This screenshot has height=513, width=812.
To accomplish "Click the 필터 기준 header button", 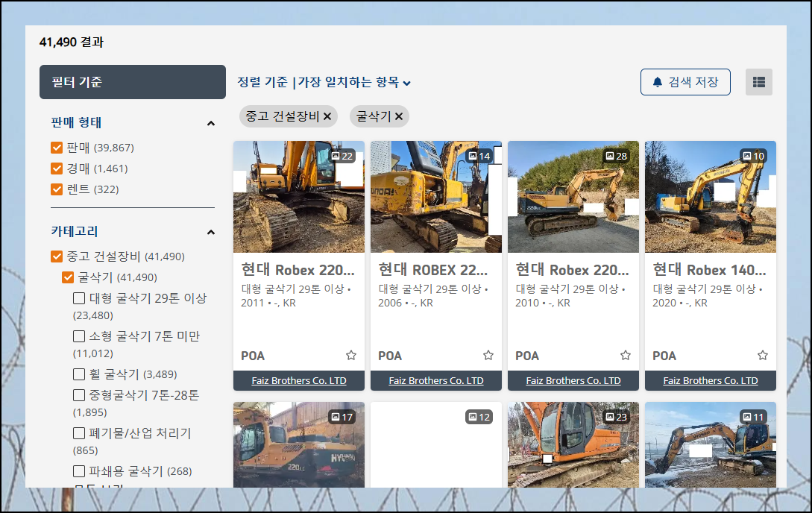I will point(133,82).
